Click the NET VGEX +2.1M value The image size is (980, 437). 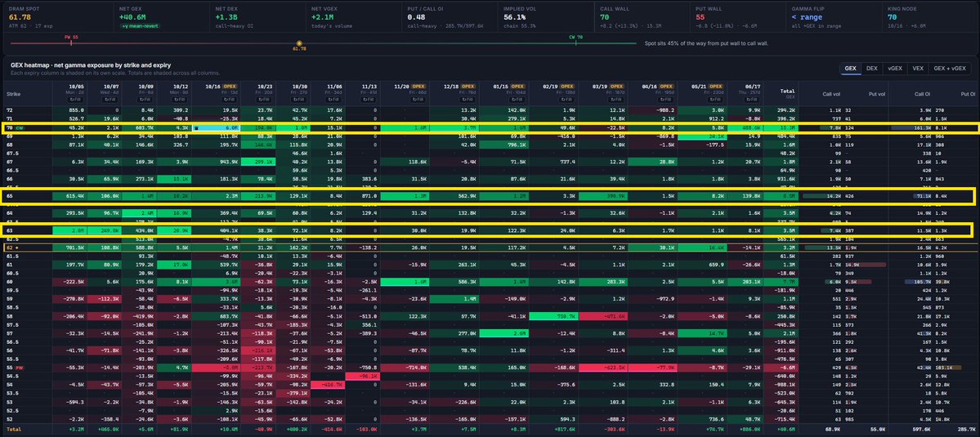[x=321, y=18]
